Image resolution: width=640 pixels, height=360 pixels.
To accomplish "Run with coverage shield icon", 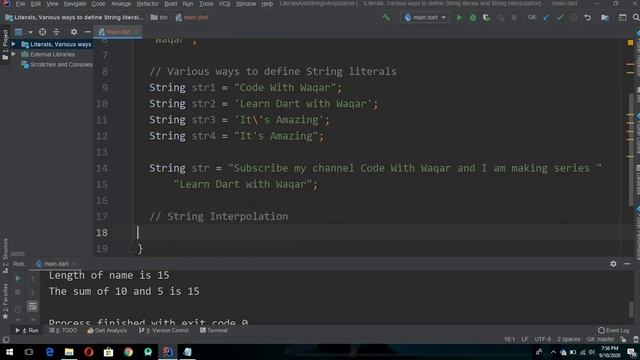I will coord(486,18).
